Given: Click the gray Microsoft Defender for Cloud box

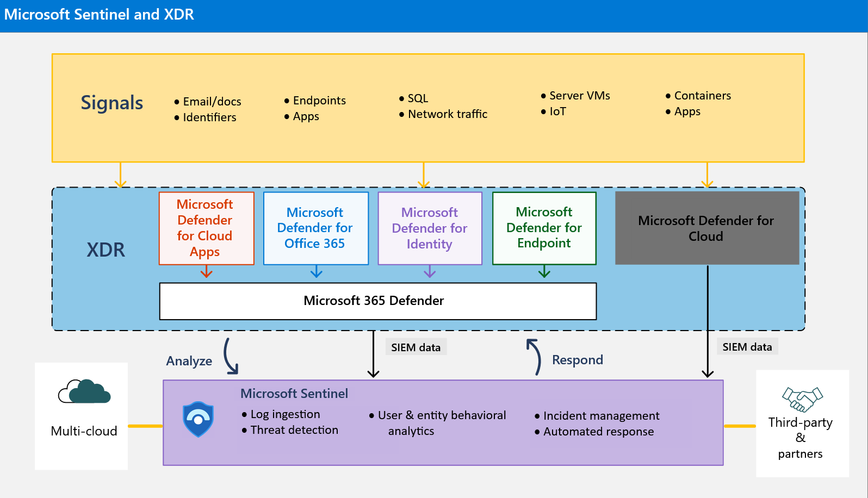Looking at the screenshot, I should point(707,228).
